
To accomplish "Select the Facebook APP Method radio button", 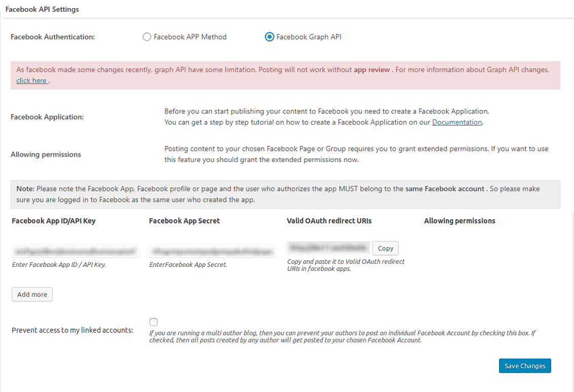I will point(147,37).
